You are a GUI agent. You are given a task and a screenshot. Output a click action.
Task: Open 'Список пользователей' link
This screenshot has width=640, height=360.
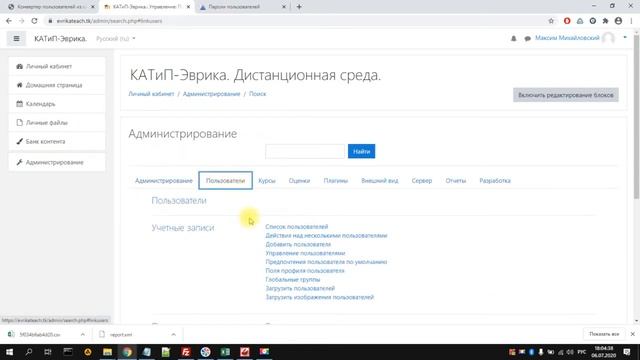point(297,227)
